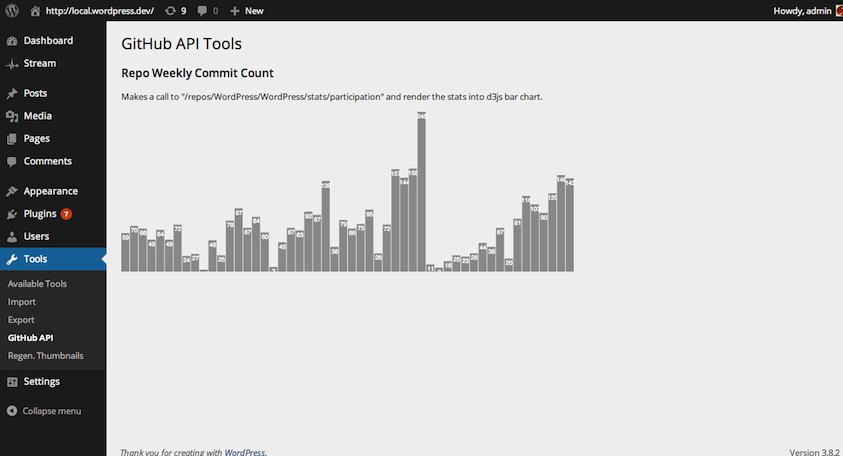Click the first chart bar labeled 59

click(125, 253)
